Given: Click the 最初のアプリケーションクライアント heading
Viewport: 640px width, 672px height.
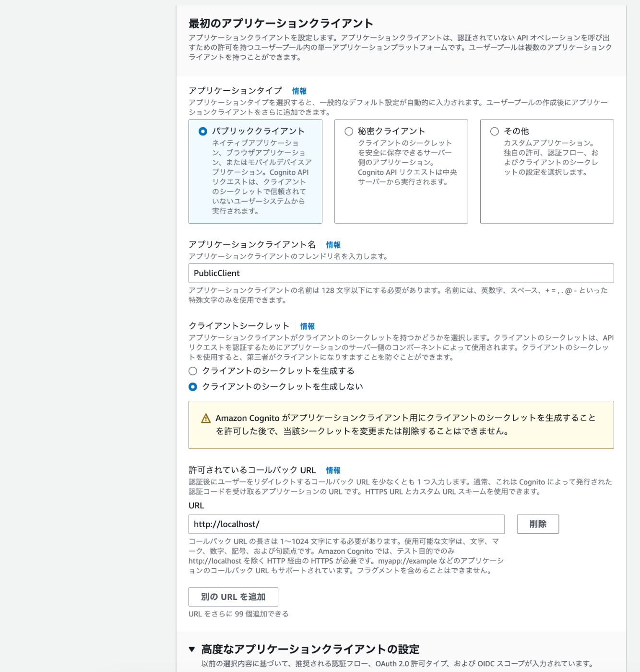Looking at the screenshot, I should coord(281,24).
